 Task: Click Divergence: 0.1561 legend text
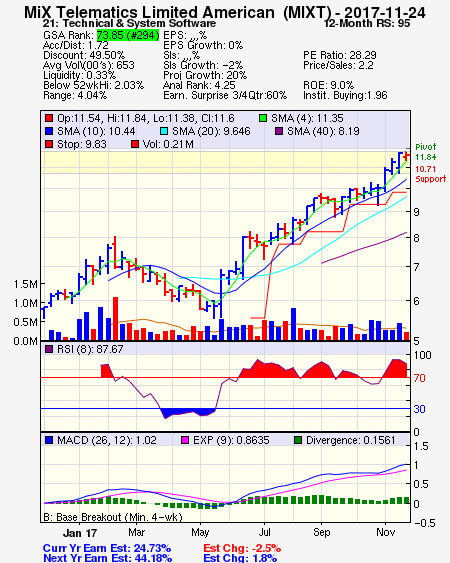(351, 440)
